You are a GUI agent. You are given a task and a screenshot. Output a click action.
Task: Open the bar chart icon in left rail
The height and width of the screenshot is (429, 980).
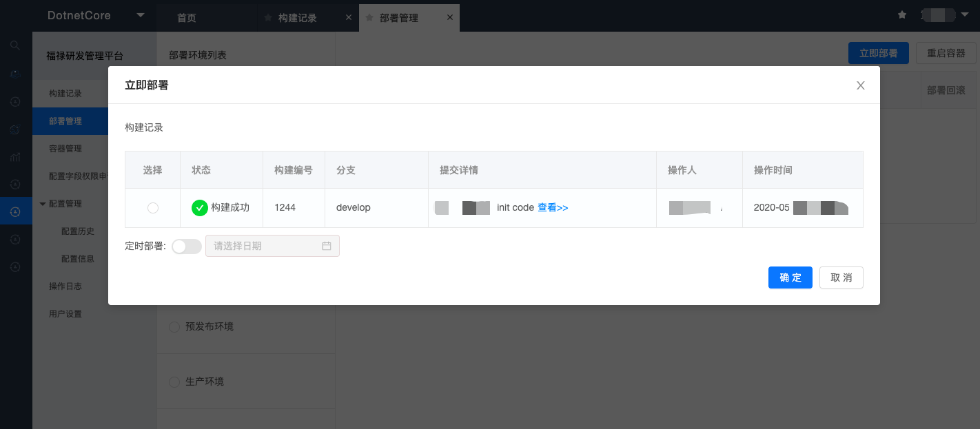15,157
